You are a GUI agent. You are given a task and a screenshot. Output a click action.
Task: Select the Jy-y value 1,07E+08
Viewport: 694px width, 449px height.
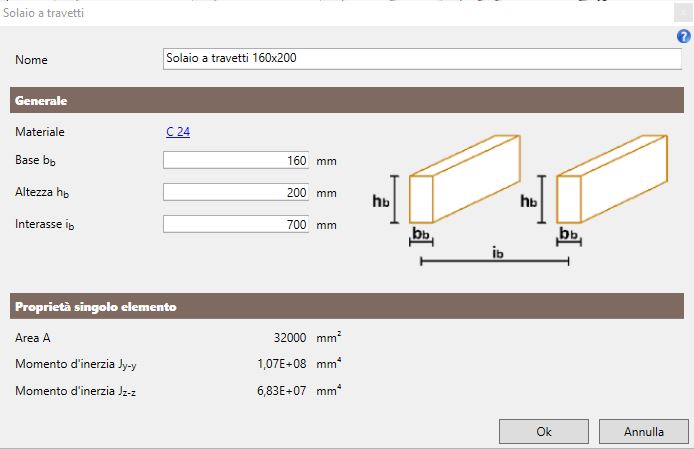[x=282, y=364]
